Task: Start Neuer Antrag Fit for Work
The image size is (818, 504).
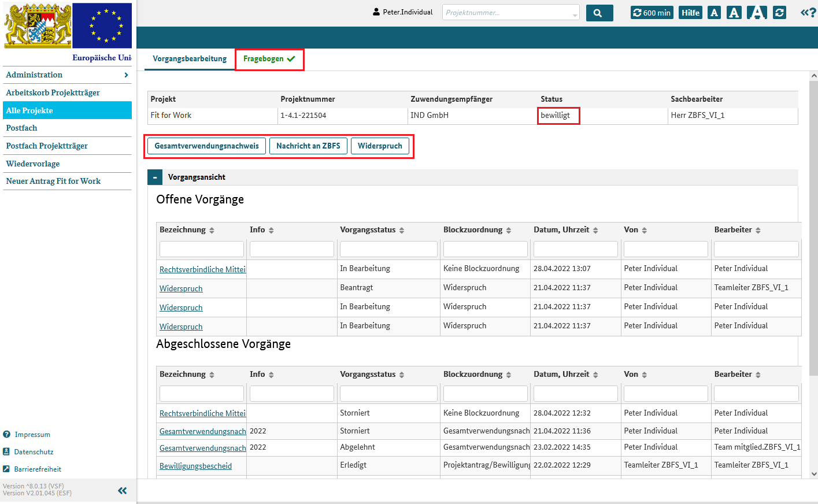Action: tap(67, 181)
